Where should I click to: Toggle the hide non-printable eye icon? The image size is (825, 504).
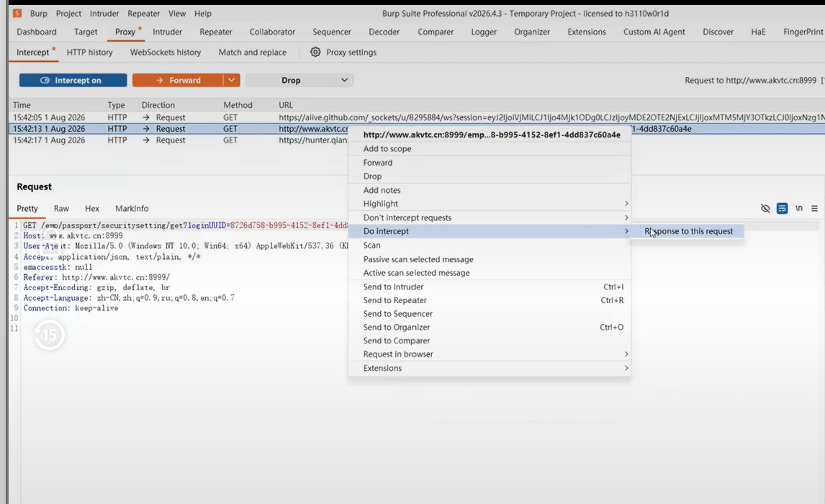(x=765, y=208)
